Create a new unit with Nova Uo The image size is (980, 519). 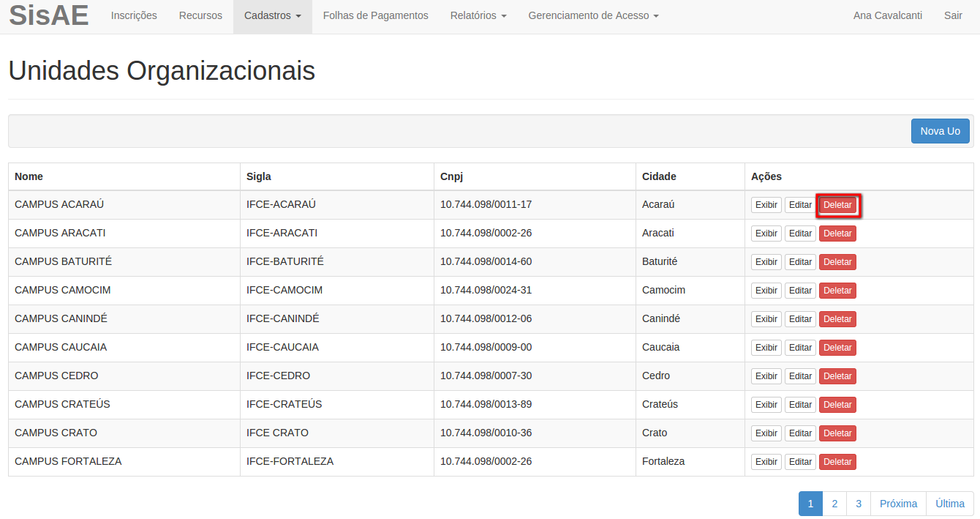(941, 131)
